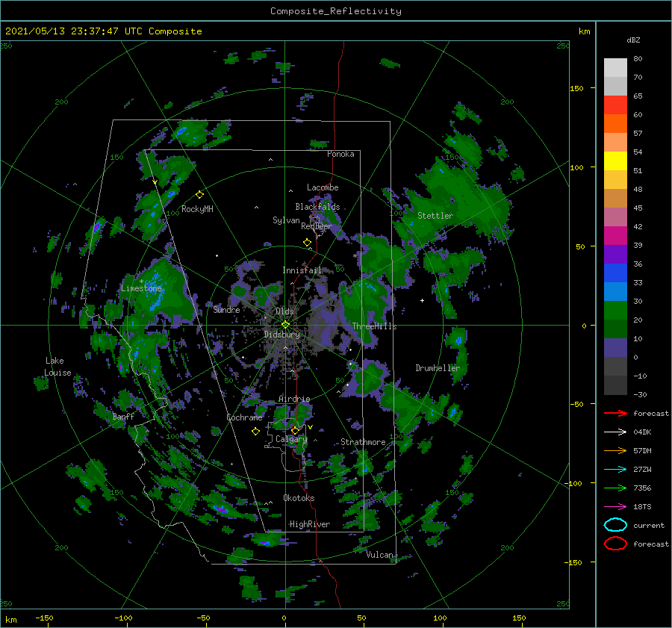
Task: Click the white cross marker east of ThreeHills
Action: click(x=422, y=300)
